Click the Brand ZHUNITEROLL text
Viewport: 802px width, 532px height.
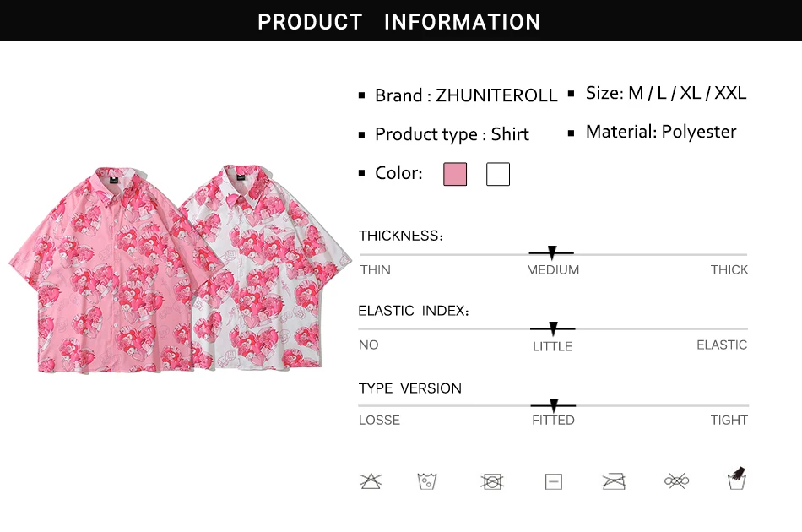[x=466, y=95]
